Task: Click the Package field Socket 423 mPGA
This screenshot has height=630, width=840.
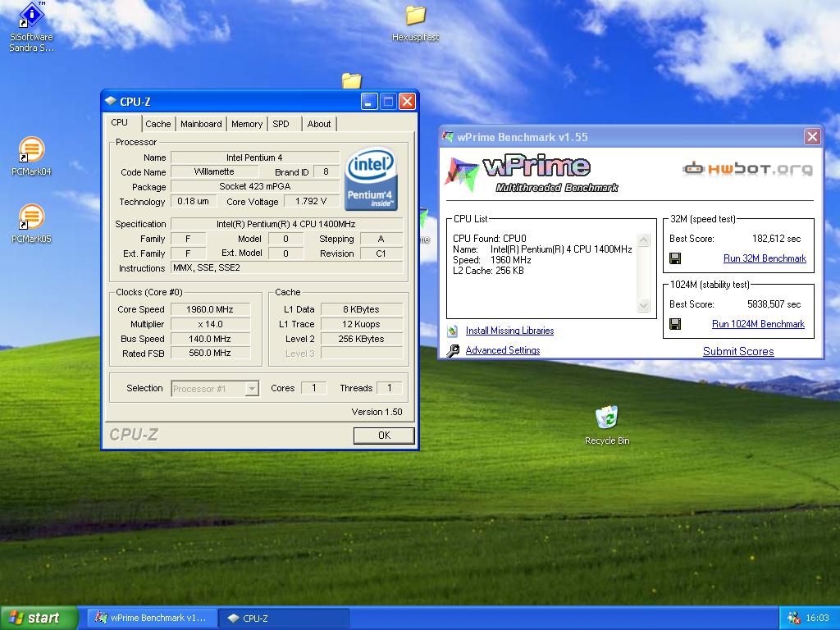Action: coord(255,186)
